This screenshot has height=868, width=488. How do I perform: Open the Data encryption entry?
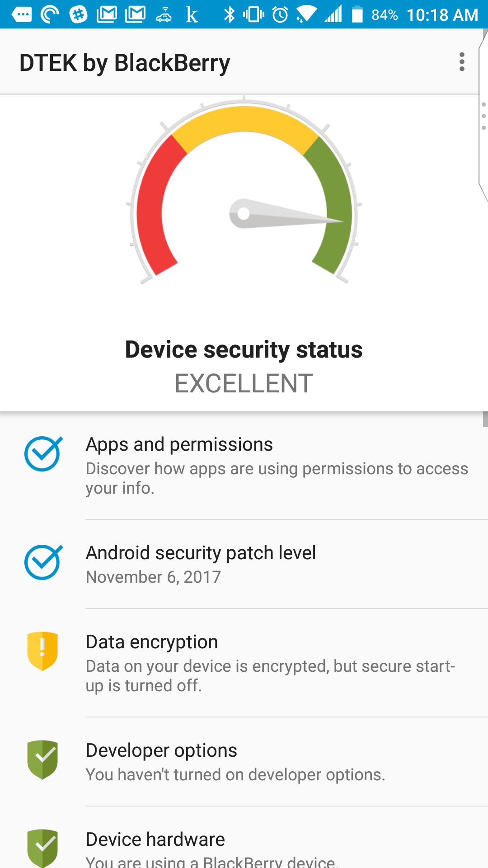[244, 663]
